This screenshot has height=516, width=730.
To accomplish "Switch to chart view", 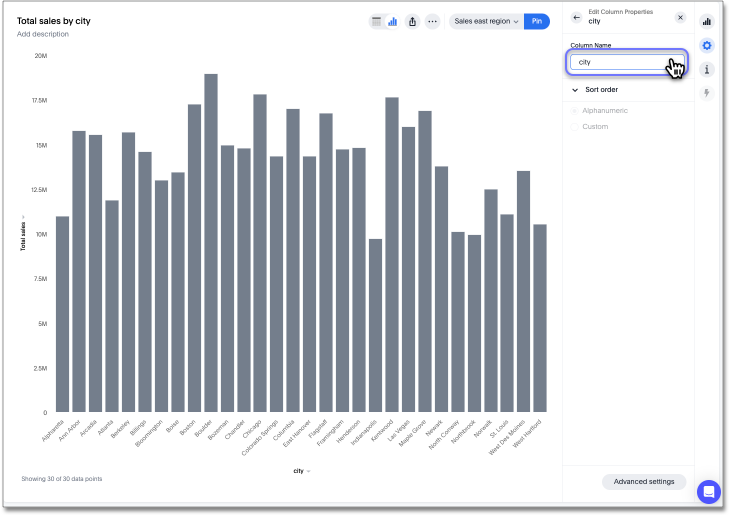I will (x=393, y=21).
